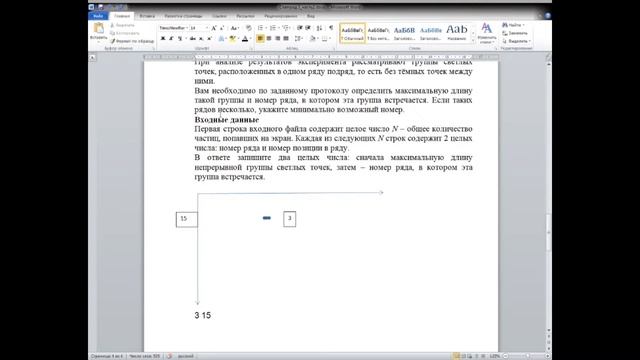
Task: Click the Shrink Font icon
Action: (222, 28)
